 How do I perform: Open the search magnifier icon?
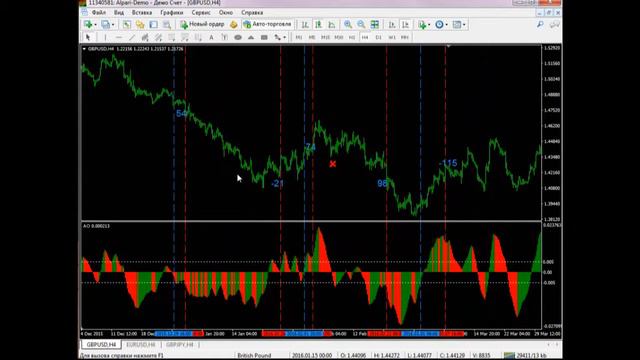tap(540, 24)
